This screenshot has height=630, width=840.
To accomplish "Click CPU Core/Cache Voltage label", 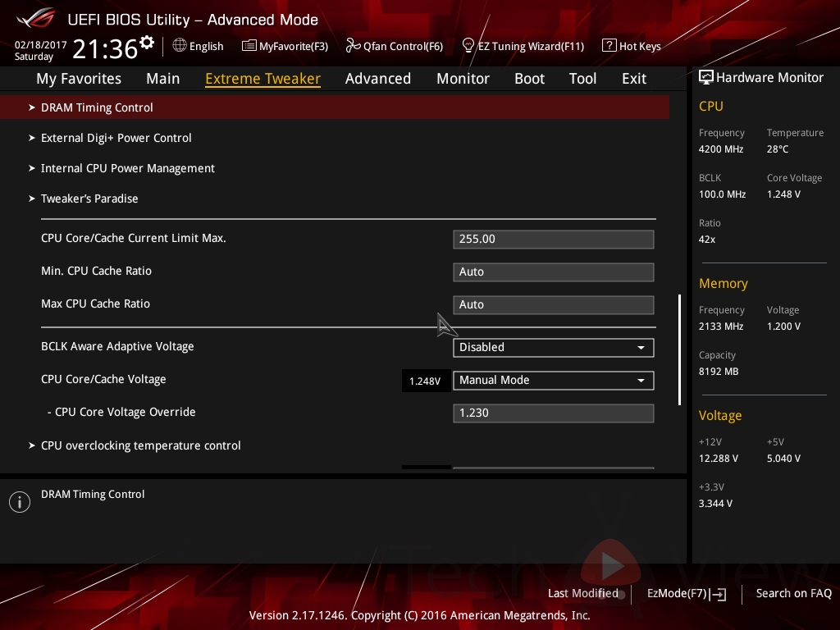I will coord(103,379).
